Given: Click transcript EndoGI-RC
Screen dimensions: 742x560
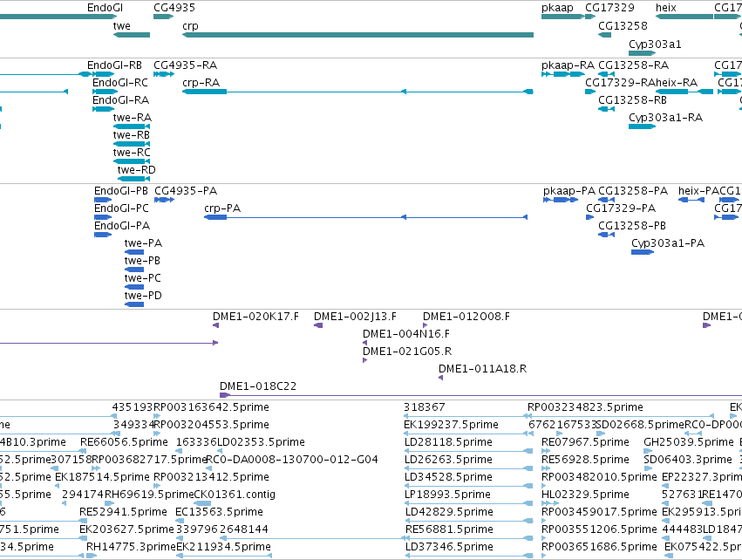Looking at the screenshot, I should [x=120, y=82].
